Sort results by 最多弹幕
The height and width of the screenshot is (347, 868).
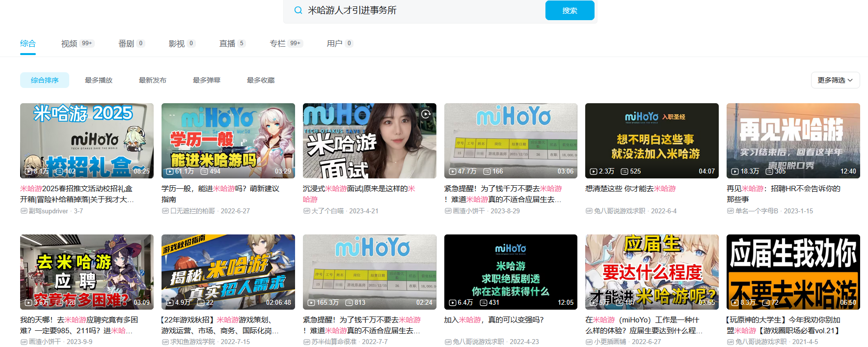207,80
